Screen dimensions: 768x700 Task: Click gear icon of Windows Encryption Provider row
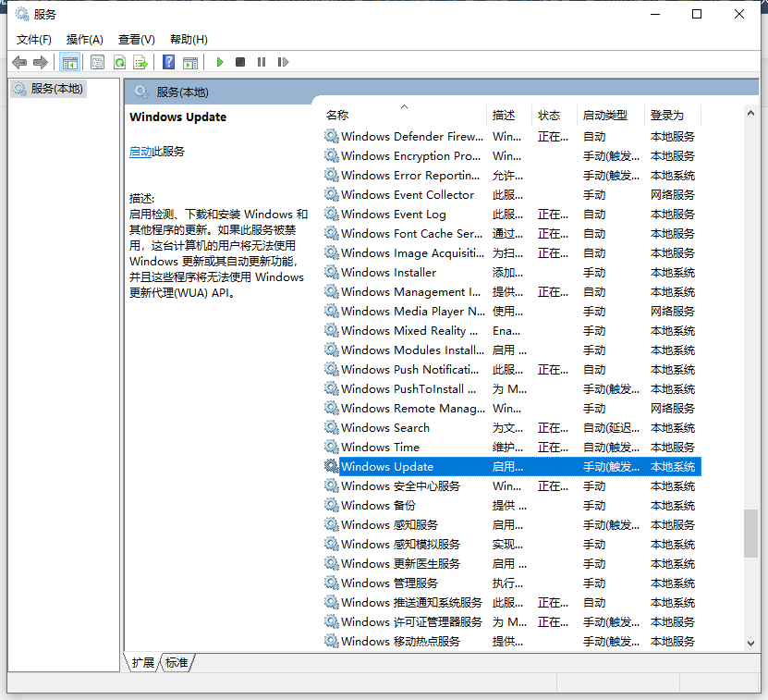[332, 156]
